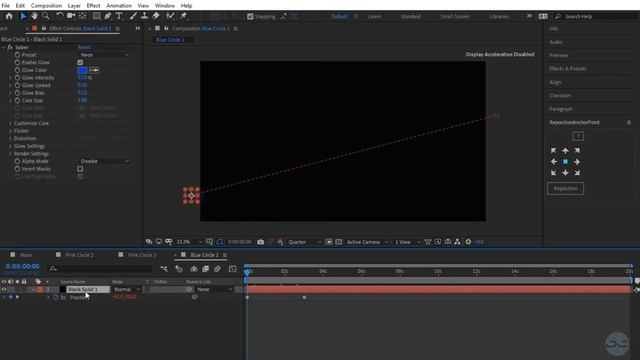640x360 pixels.
Task: Select the Rotation tool
Action: point(60,16)
